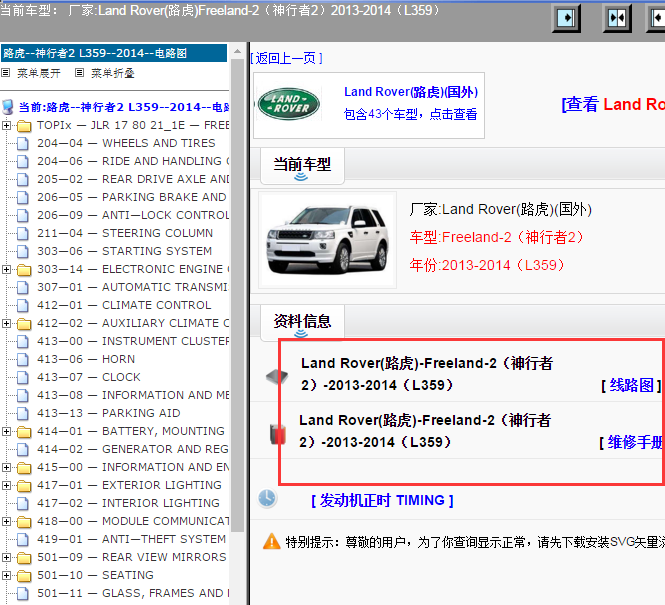Expand the 418-00 MODULE COMMUNICAT node
The height and width of the screenshot is (605, 665).
tap(6, 521)
